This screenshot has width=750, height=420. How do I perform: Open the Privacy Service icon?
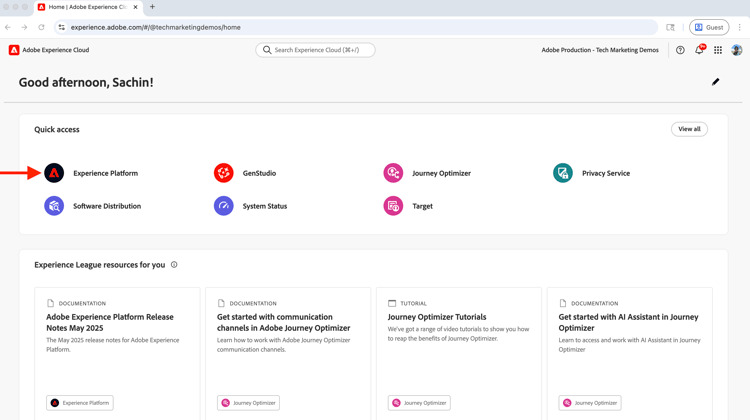click(x=562, y=173)
